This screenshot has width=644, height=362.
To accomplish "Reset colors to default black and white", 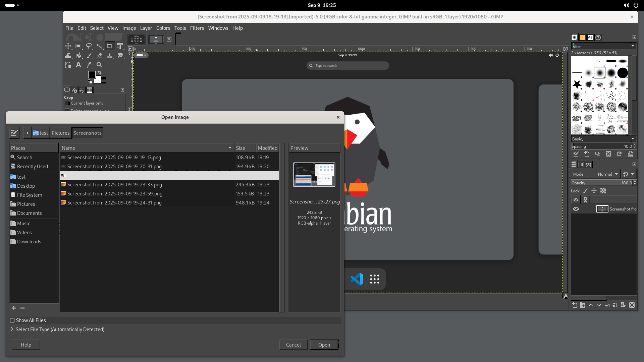I will (90, 81).
